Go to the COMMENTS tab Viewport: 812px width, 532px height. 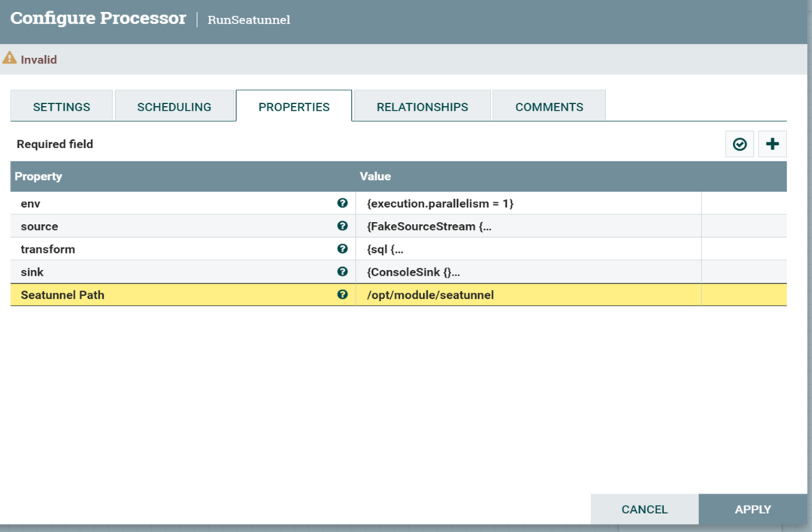549,106
